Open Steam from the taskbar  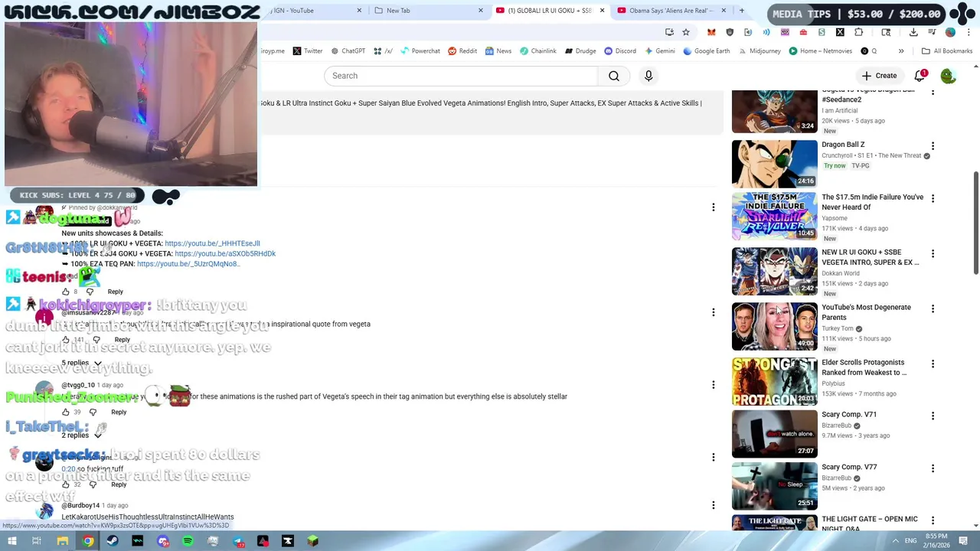[x=113, y=541]
